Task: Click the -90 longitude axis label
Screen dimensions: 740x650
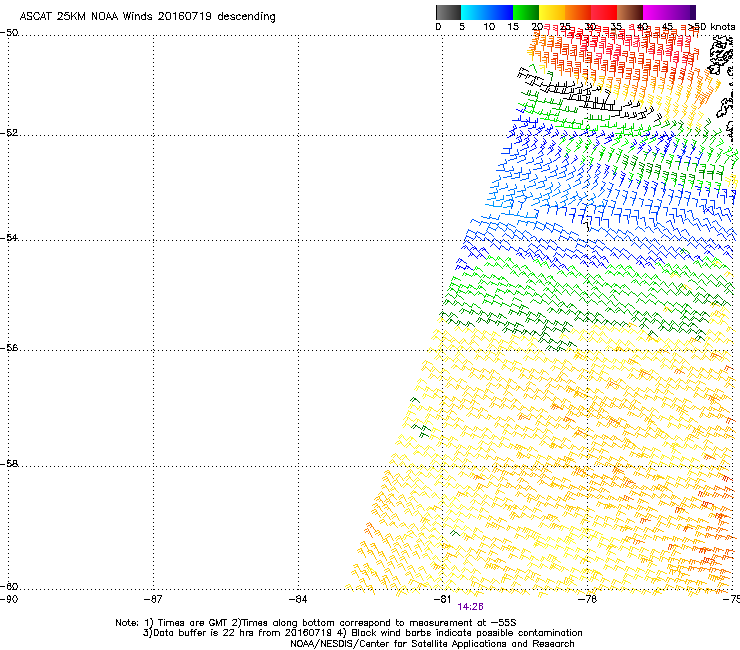Action: pyautogui.click(x=9, y=599)
